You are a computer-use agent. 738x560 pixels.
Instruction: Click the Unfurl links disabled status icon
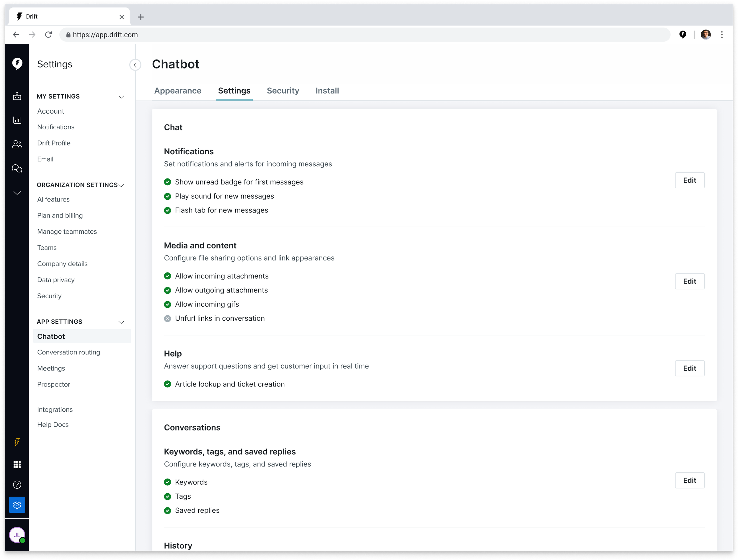tap(167, 319)
